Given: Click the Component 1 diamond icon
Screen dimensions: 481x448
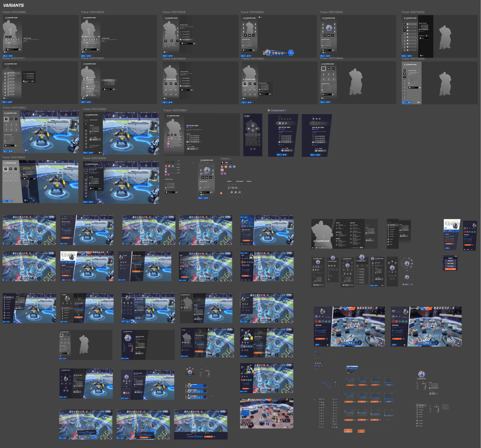Looking at the screenshot, I should (x=269, y=110).
